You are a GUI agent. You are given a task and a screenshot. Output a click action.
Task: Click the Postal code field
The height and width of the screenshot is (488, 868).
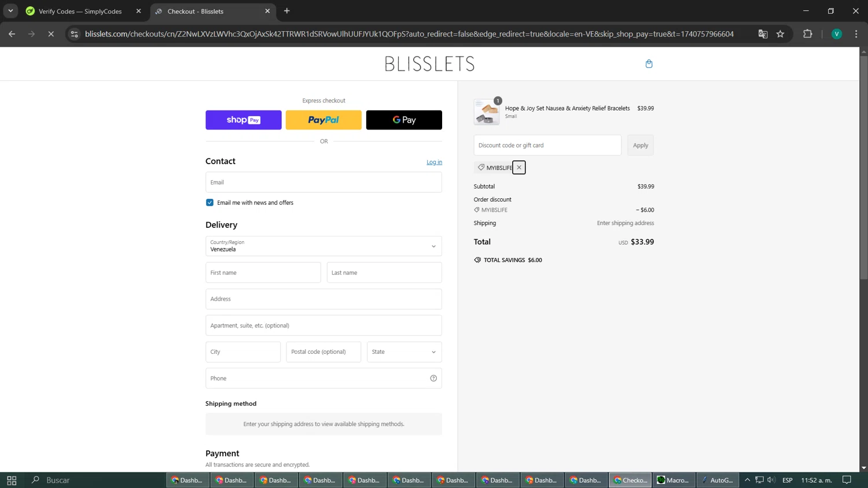tap(323, 352)
